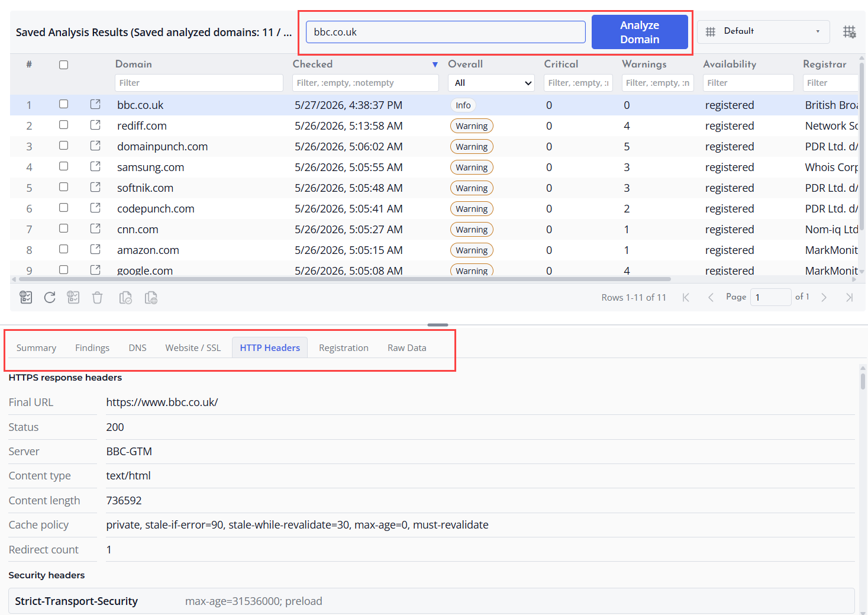Click the BBC-GTM server value
This screenshot has height=615, width=868.
coord(129,451)
